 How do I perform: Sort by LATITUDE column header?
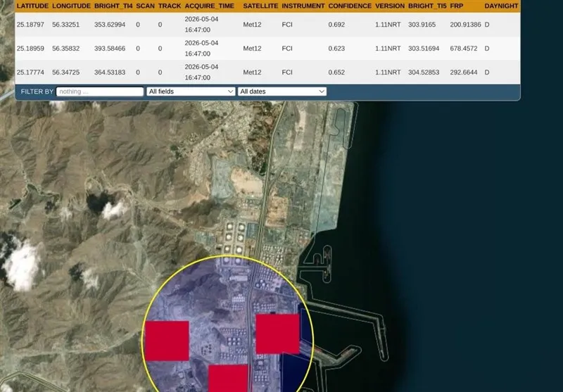pyautogui.click(x=32, y=6)
